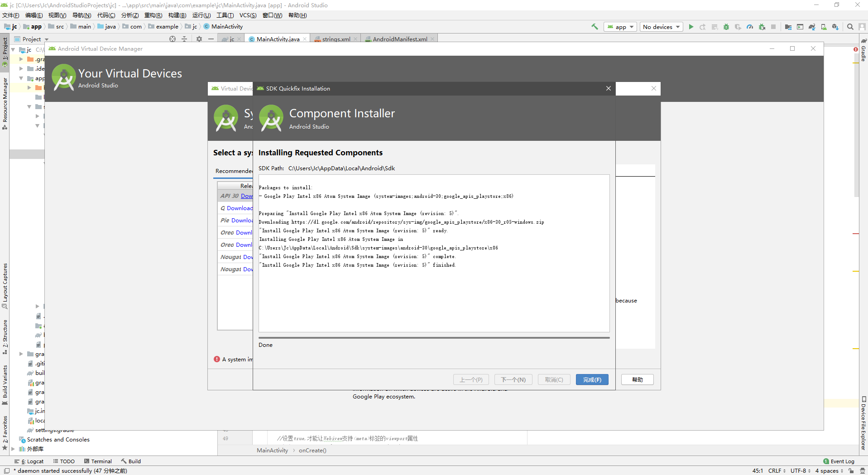Image resolution: width=868 pixels, height=475 pixels.
Task: Open Layout Captures side tab
Action: point(5,286)
